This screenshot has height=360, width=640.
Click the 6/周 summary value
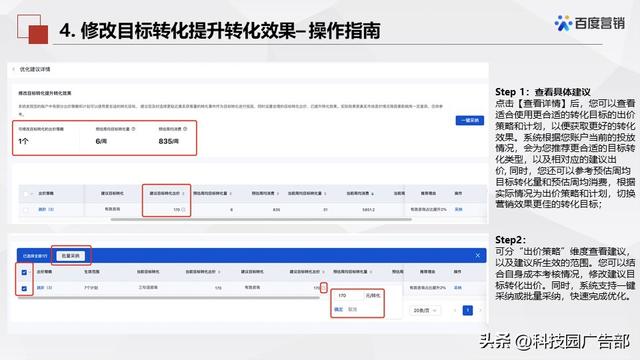click(x=101, y=141)
